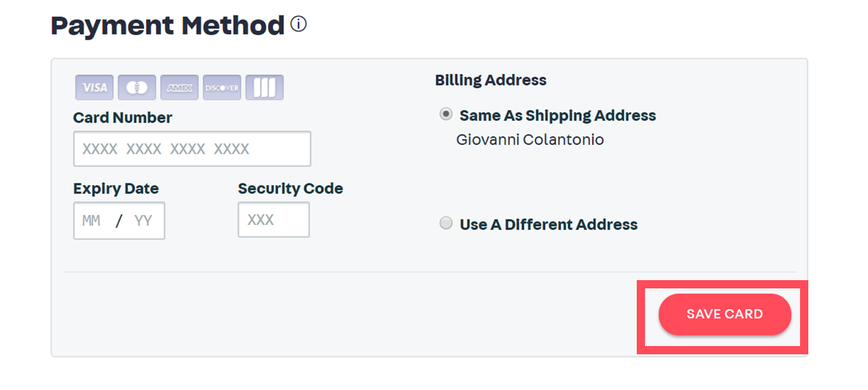
Task: Click the Giovanni Colantonio address name
Action: pyautogui.click(x=530, y=140)
